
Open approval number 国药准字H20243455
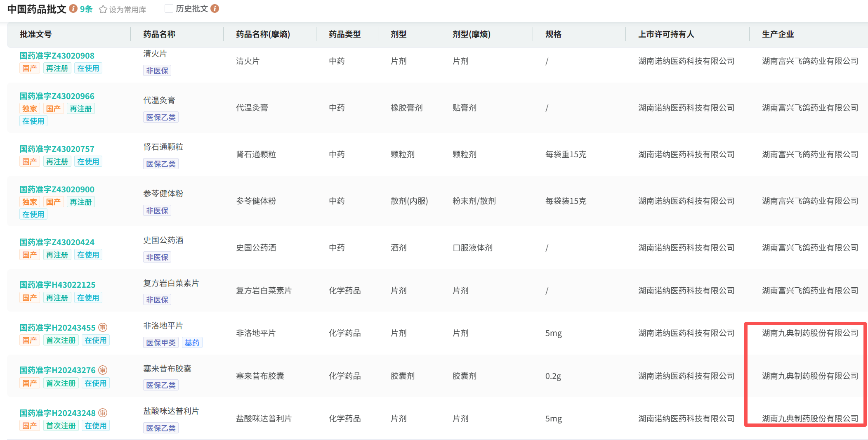point(57,328)
